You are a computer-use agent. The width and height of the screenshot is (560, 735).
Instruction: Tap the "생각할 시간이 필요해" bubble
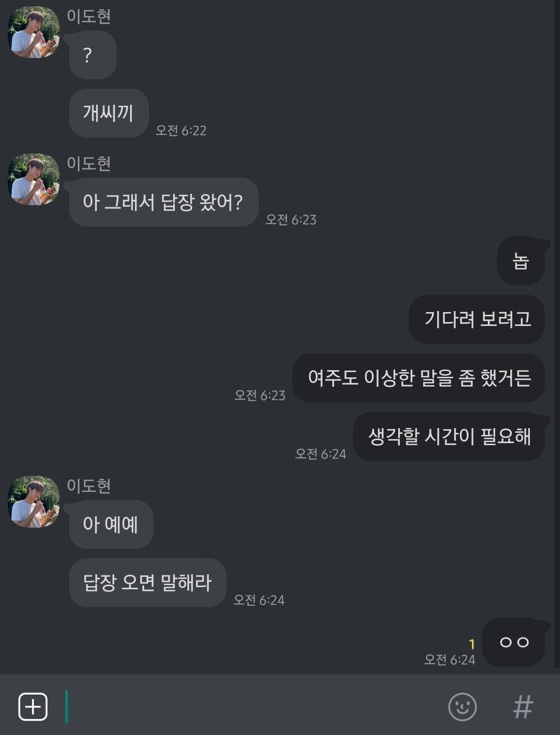coord(449,436)
